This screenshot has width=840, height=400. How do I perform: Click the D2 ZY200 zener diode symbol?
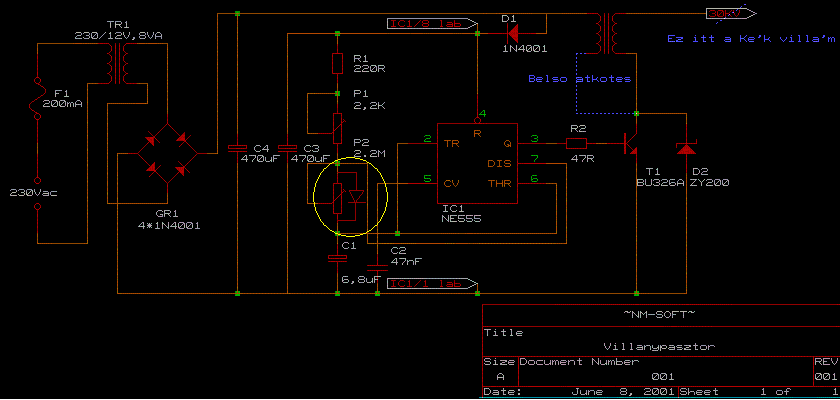point(686,146)
